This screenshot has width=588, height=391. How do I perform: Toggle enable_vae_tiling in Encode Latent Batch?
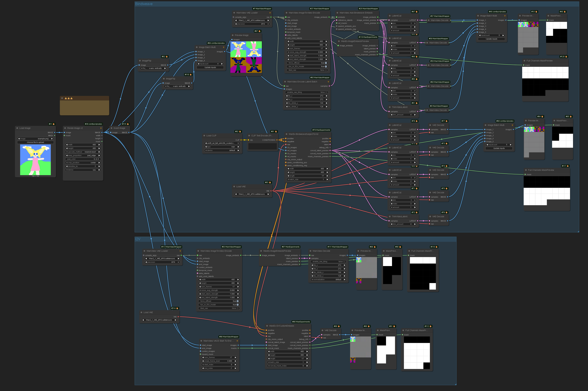(x=326, y=92)
